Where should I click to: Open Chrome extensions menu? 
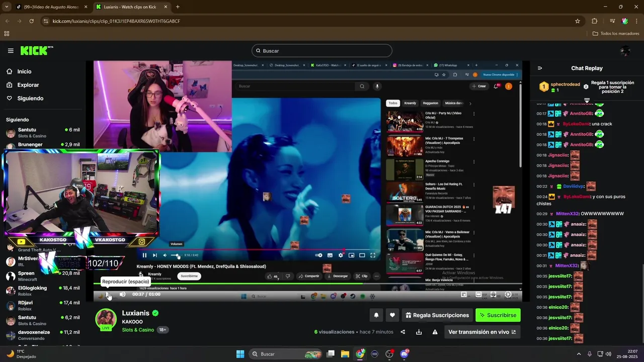594,21
